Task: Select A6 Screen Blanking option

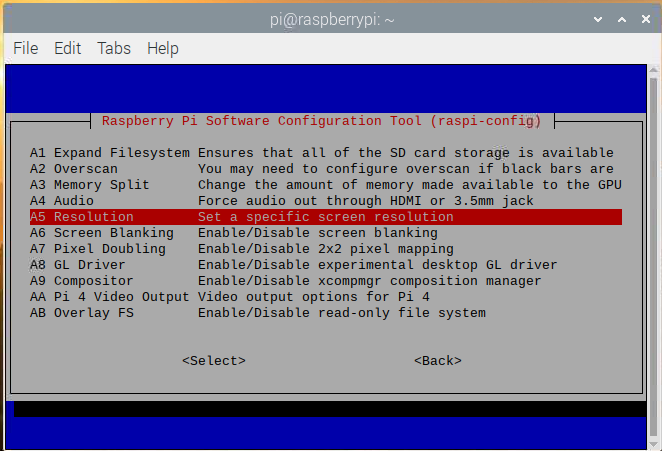Action: [101, 233]
